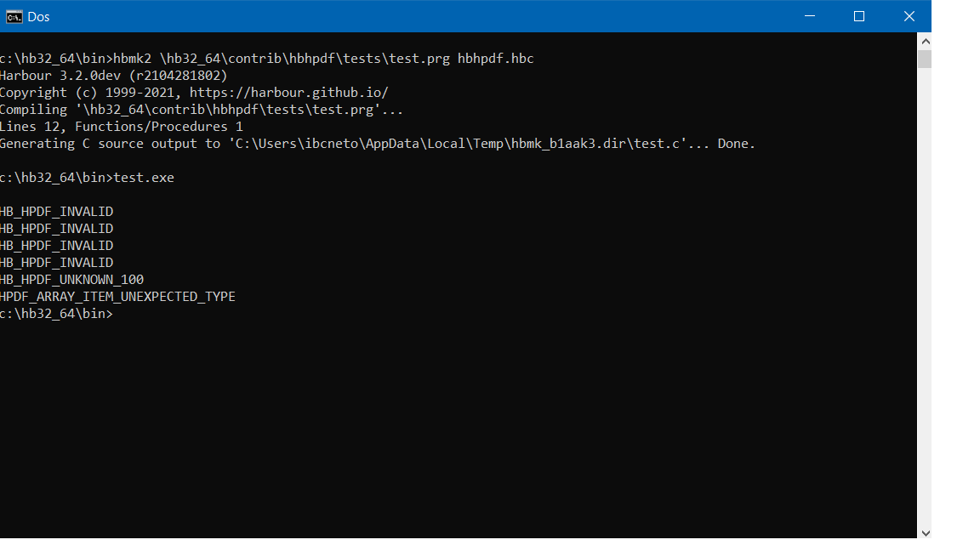
Task: Click the first HB_HPDF_INVALID line
Action: 57,212
